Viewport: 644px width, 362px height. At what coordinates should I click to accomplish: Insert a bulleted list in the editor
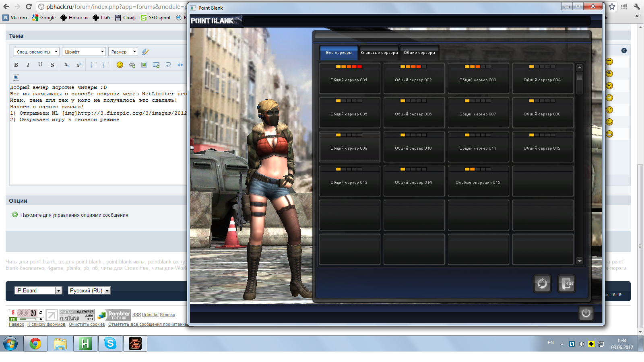pyautogui.click(x=93, y=65)
